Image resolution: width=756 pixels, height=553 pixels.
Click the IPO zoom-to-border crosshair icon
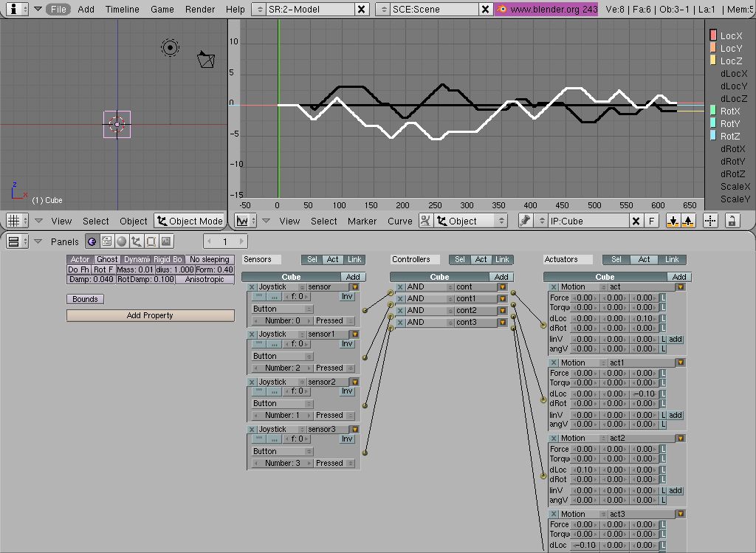pos(710,221)
